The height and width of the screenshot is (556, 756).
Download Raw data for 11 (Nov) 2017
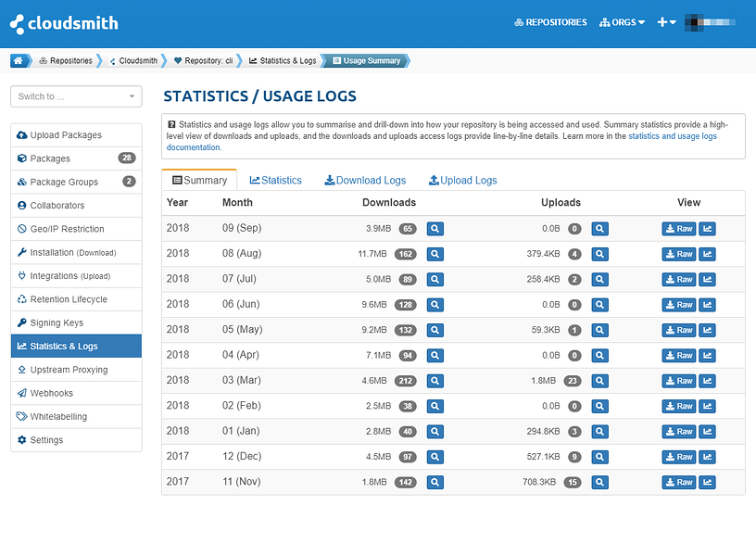679,482
